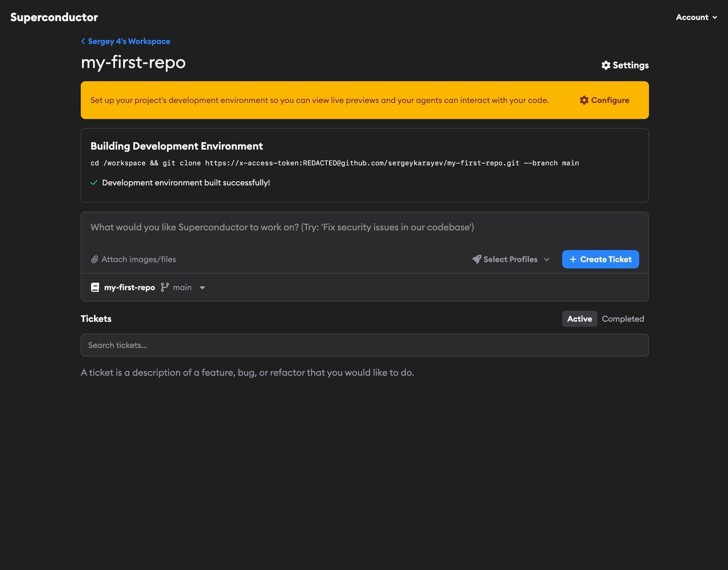Click the green checkmark beside environment success message
The height and width of the screenshot is (570, 728).
tap(94, 182)
